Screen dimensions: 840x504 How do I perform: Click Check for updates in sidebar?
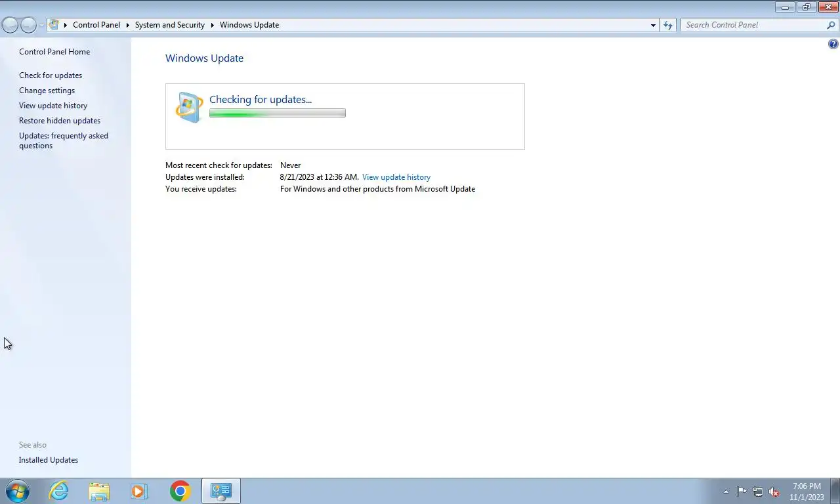click(x=51, y=75)
